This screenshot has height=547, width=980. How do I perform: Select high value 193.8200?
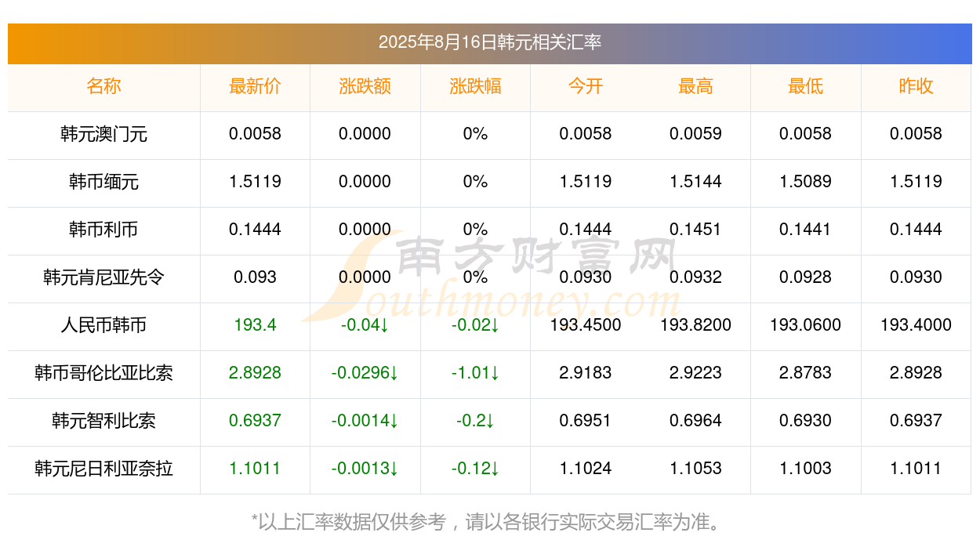click(695, 325)
